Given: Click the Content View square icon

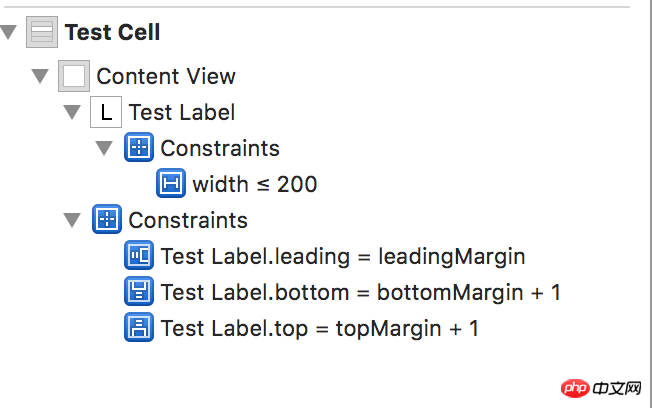Looking at the screenshot, I should tap(74, 76).
